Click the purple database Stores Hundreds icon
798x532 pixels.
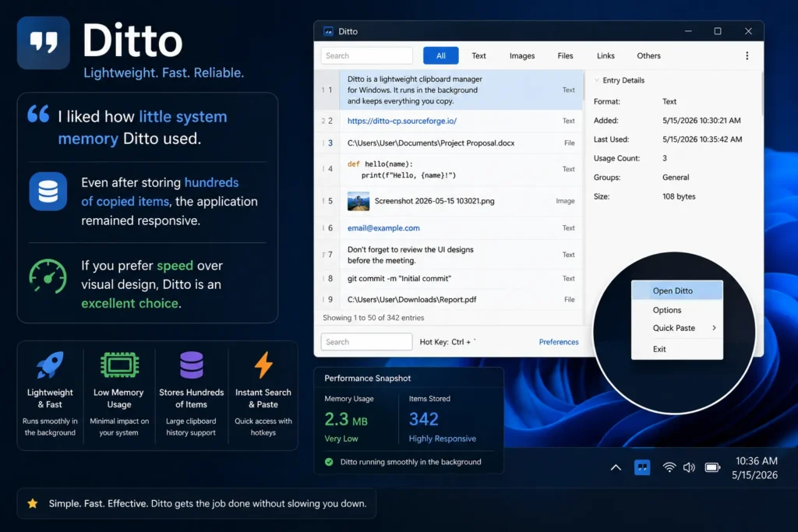192,365
